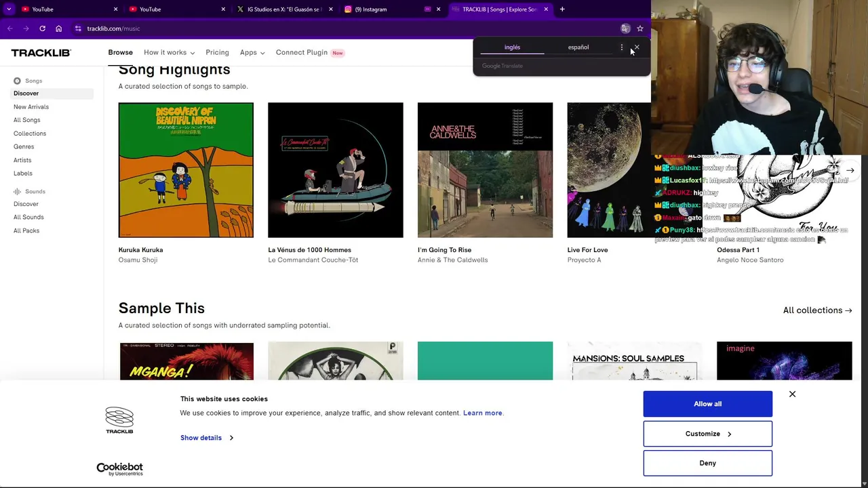
Task: Open Browse in top navigation
Action: pos(120,52)
